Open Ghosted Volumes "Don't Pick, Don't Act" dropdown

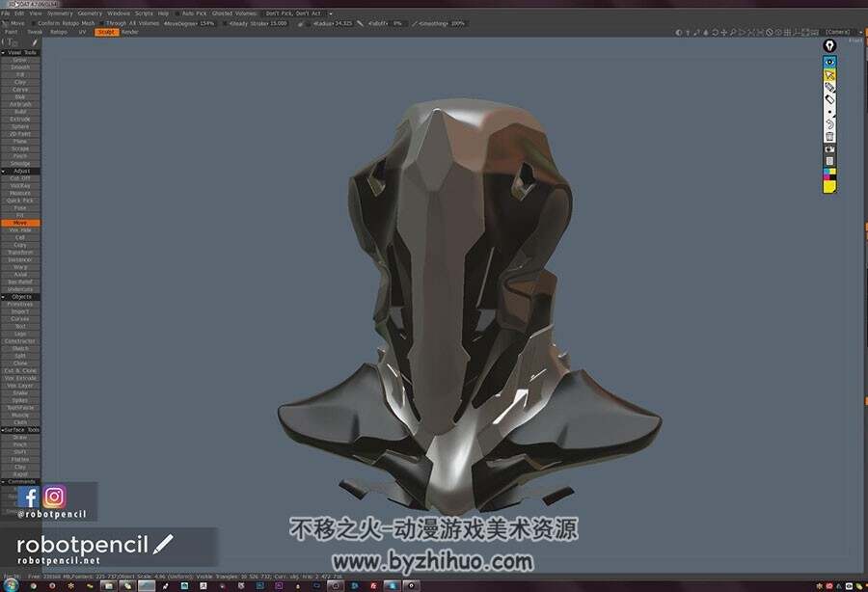click(298, 13)
